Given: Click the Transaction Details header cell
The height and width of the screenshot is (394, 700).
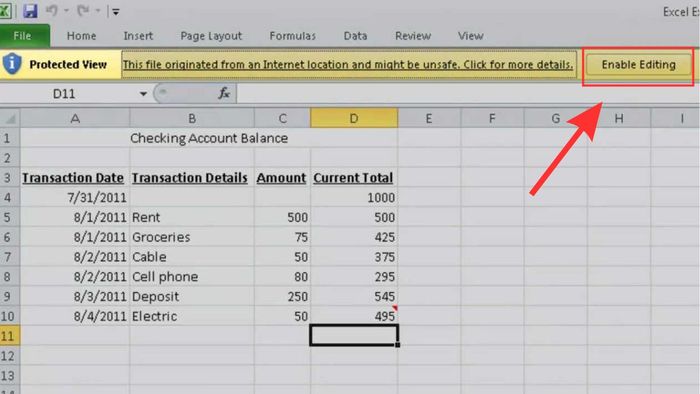Looking at the screenshot, I should 192,178.
